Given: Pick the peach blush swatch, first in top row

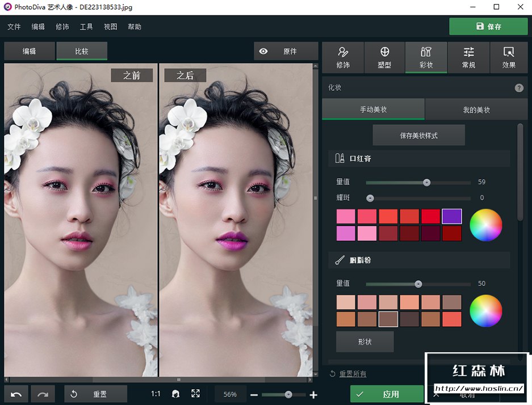Looking at the screenshot, I should (x=346, y=302).
